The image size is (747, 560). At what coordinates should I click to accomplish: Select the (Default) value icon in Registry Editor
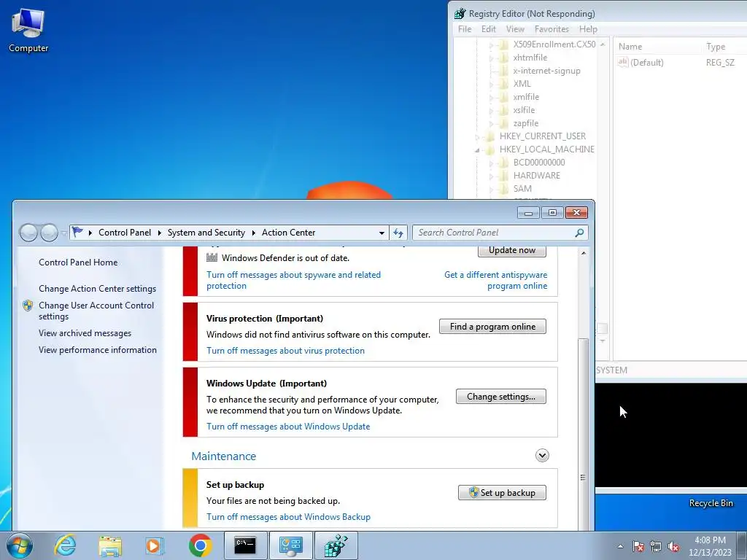pos(623,62)
